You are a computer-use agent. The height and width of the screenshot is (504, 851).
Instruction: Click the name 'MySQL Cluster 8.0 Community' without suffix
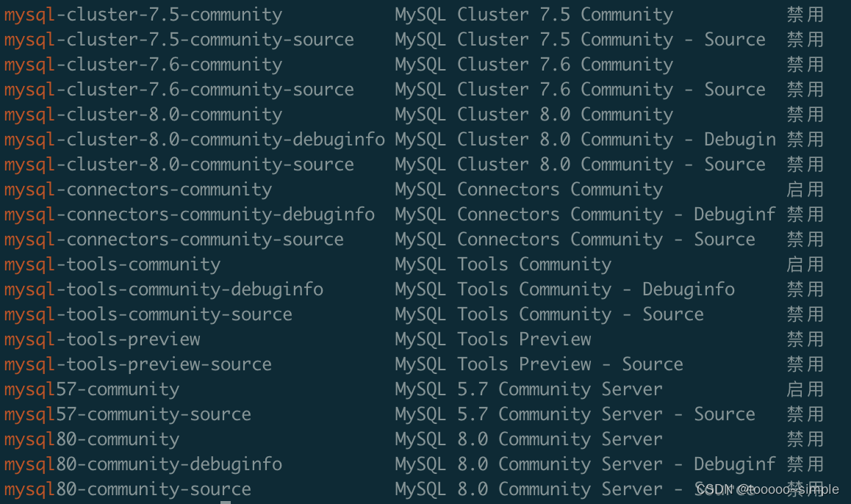[x=534, y=115]
